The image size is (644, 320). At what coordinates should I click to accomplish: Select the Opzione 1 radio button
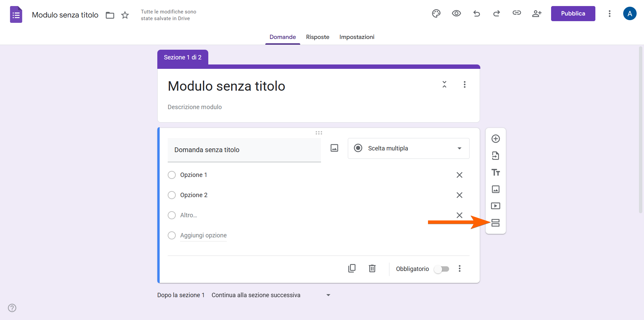[x=171, y=175]
